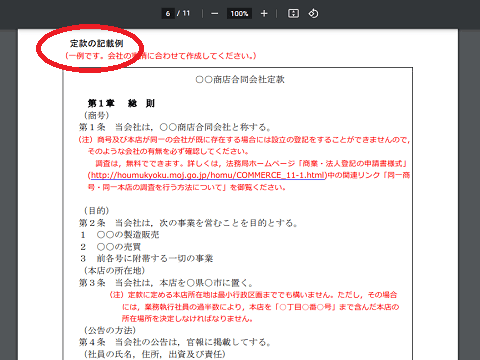Zoom out with the minus button
The height and width of the screenshot is (360, 480).
point(215,13)
